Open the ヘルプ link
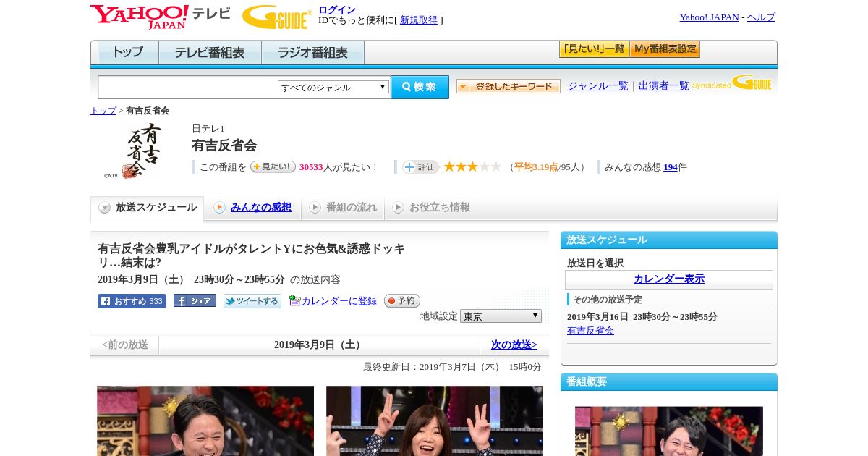Viewport: 868px width, 456px height. tap(761, 17)
